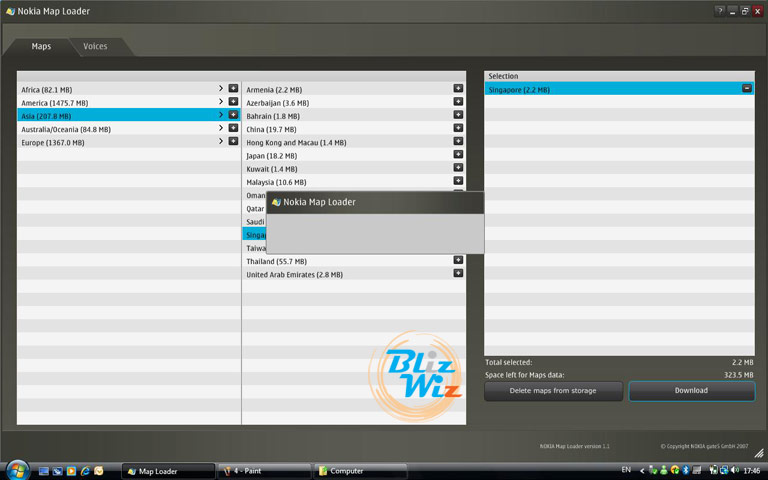Add all America maps with plus icon
The image size is (768, 480).
point(233,101)
